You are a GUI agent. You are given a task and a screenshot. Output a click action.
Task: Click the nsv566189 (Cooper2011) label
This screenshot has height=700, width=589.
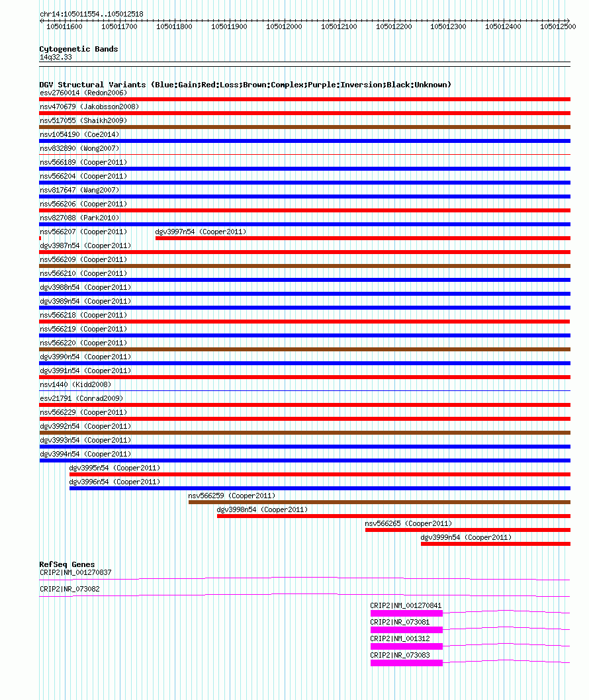(x=83, y=162)
